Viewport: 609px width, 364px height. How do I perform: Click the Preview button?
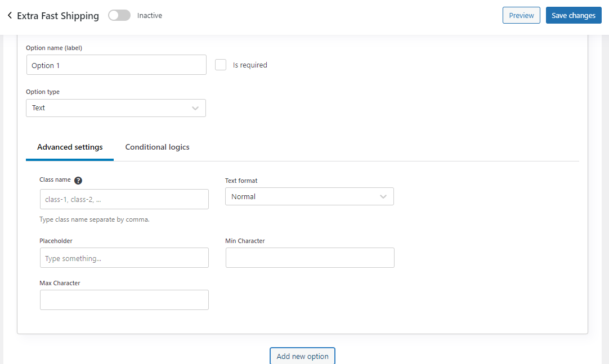coord(521,15)
